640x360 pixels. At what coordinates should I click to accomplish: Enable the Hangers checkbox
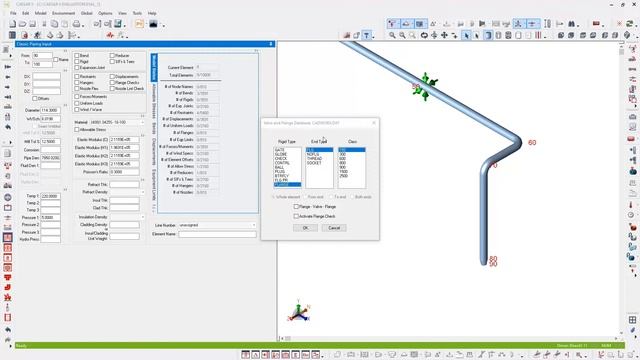(x=77, y=82)
